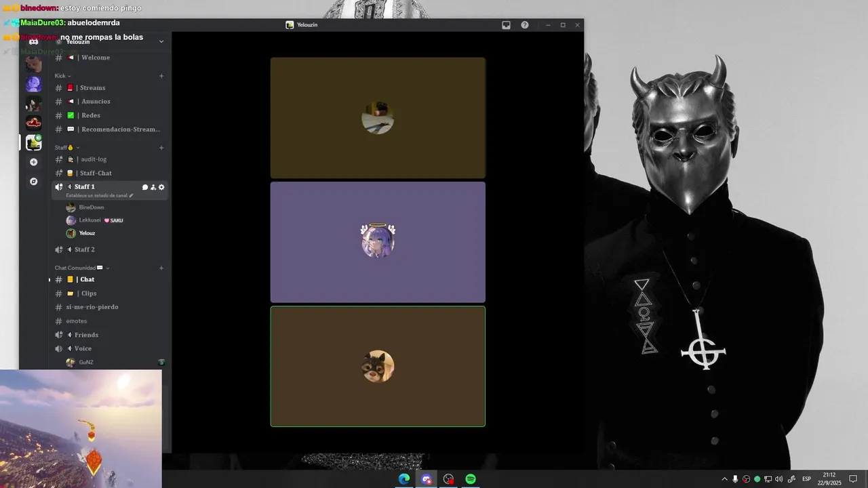868x488 pixels.
Task: Focus the purple participant tile
Action: [x=378, y=242]
